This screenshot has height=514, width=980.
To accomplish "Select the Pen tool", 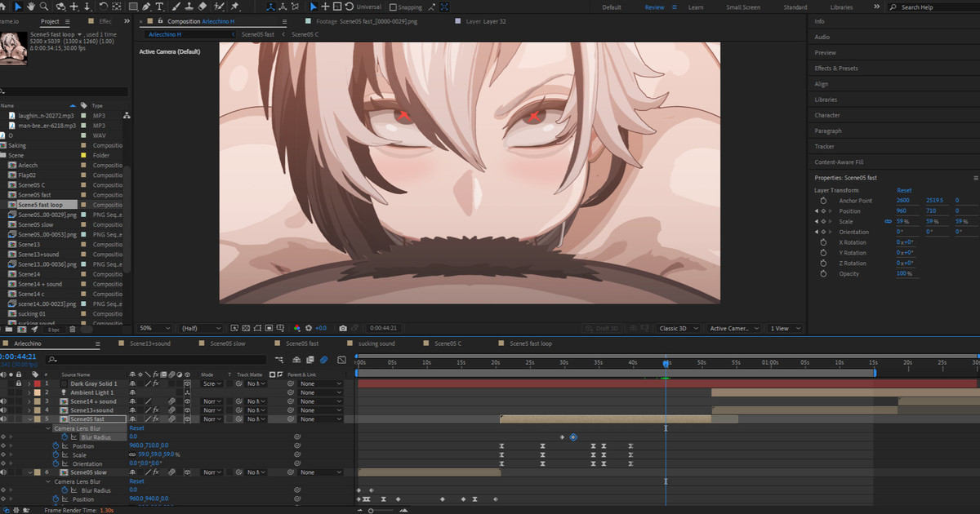I will [x=146, y=7].
